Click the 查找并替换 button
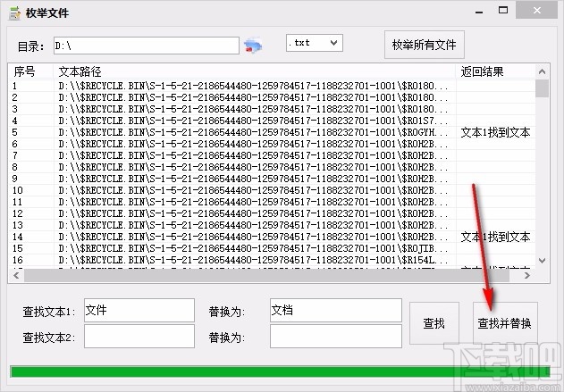The width and height of the screenshot is (564, 392). pos(505,323)
